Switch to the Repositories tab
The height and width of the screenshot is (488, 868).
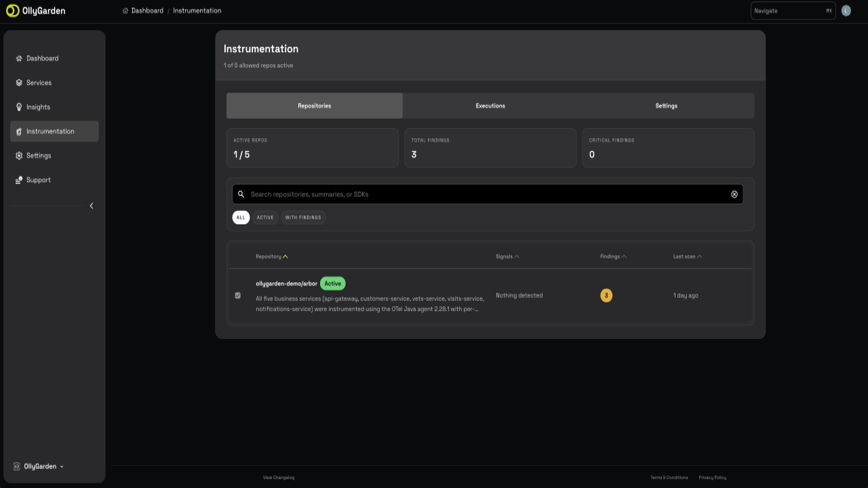pos(315,106)
